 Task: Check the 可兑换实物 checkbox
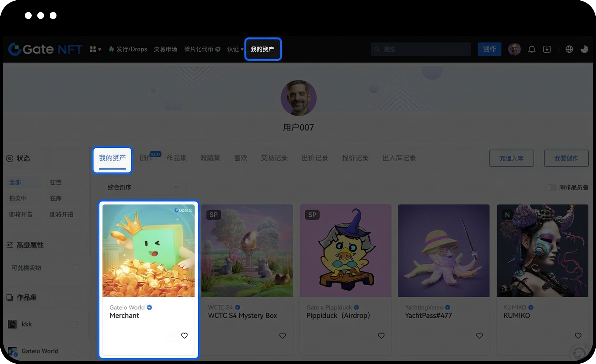pyautogui.click(x=76, y=267)
